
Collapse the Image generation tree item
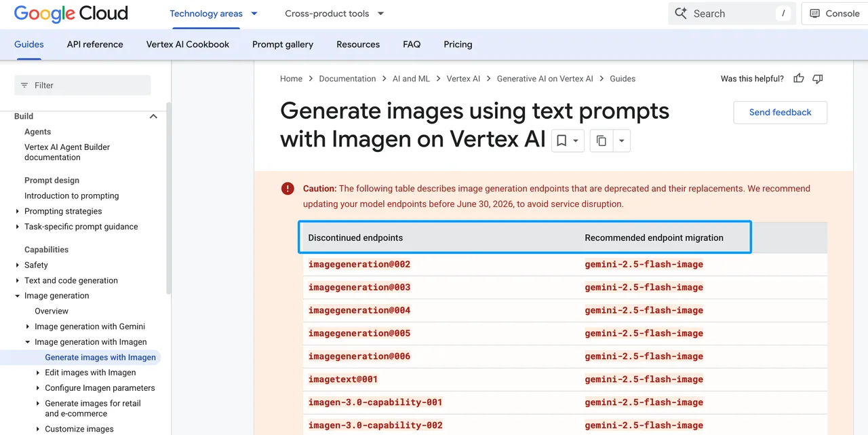(x=18, y=296)
